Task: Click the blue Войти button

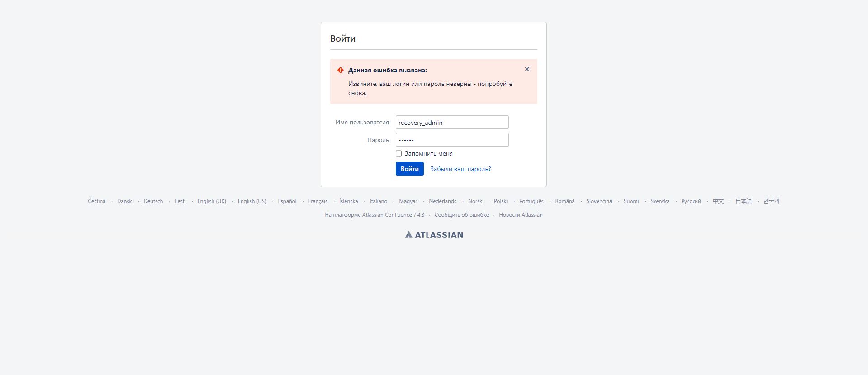Action: [x=410, y=169]
